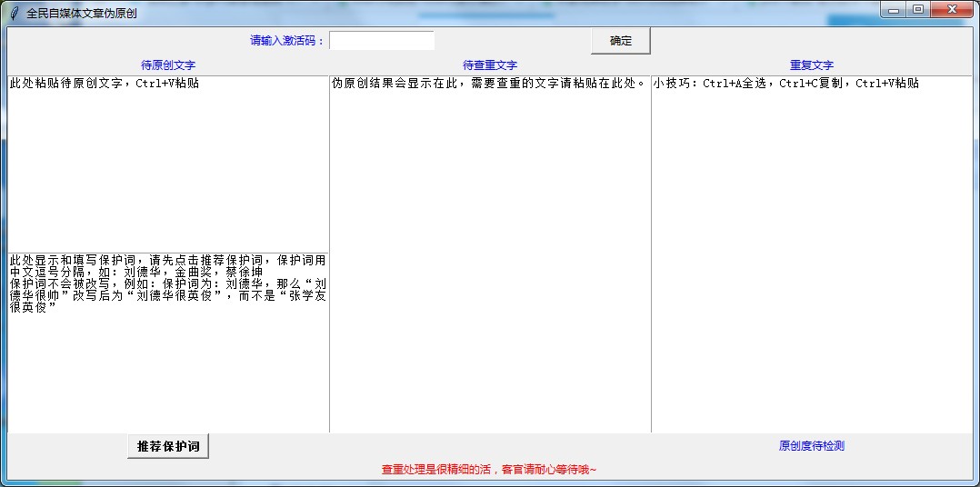This screenshot has width=980, height=487.
Task: Click the window title 全民自媒体文章伪原创
Action: 82,14
